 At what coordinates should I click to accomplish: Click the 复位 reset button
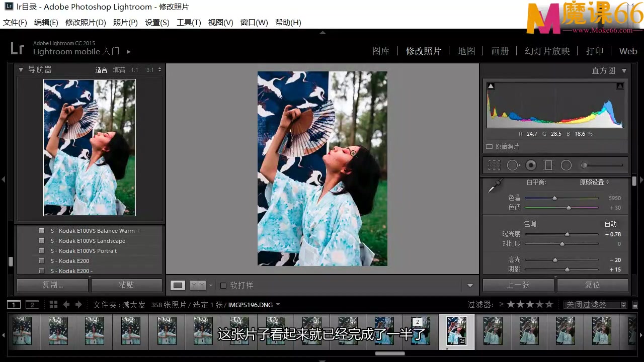click(x=592, y=285)
